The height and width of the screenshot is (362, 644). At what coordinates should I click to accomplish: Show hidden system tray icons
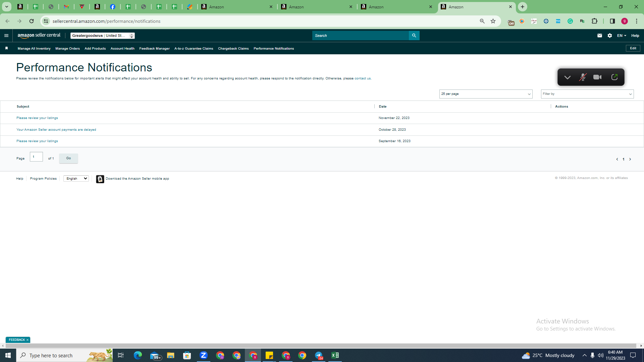[585, 355]
